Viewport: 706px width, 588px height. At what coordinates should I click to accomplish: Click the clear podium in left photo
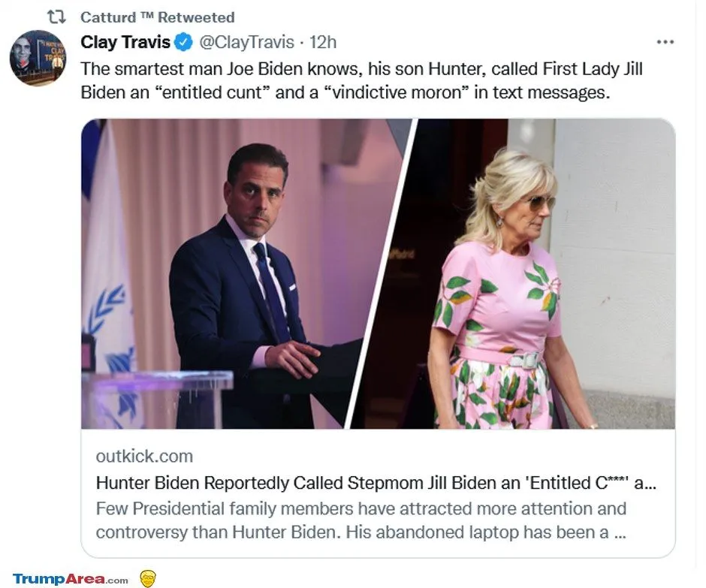coord(161,398)
